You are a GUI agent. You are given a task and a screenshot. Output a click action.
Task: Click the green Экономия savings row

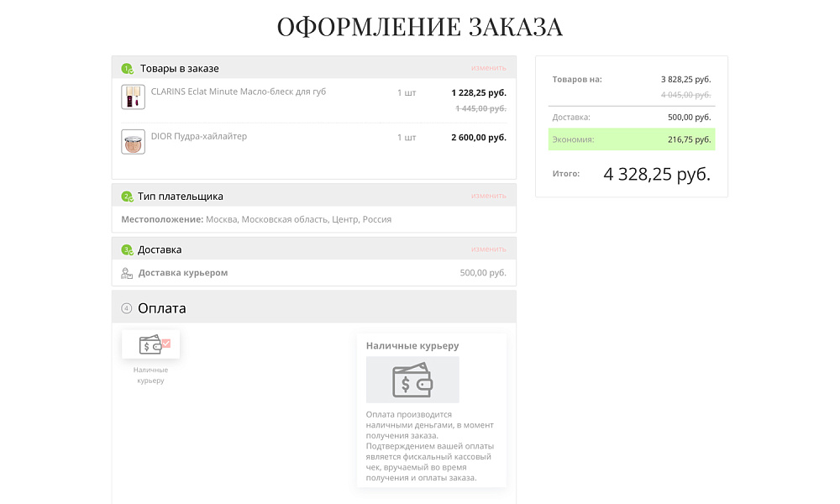click(x=631, y=139)
